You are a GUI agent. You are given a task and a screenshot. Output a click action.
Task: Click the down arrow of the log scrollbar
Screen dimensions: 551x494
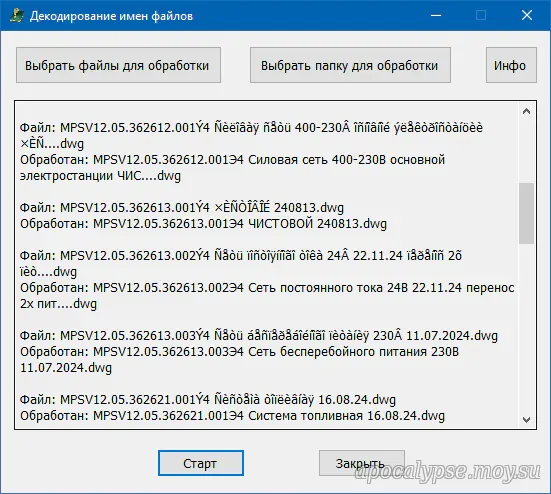526,420
